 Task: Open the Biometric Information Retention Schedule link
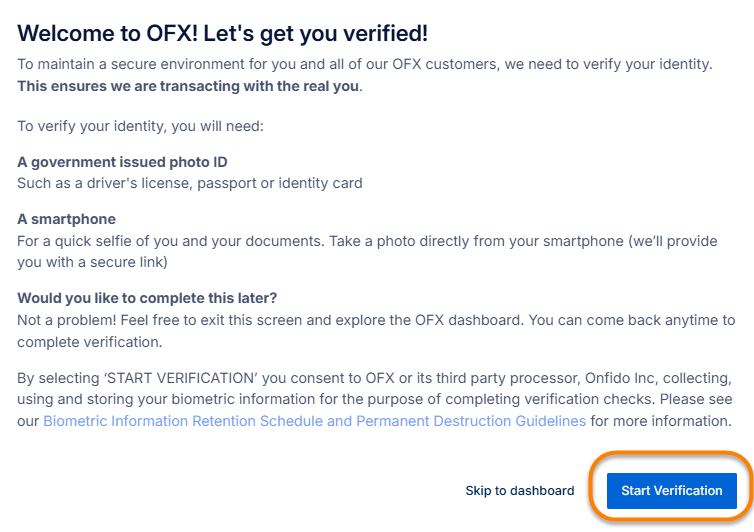click(x=314, y=421)
